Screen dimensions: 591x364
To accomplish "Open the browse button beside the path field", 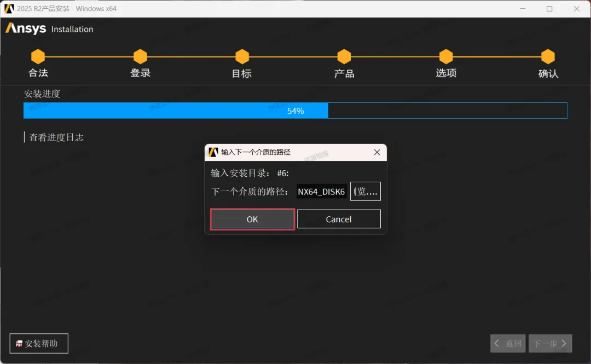I will [365, 191].
